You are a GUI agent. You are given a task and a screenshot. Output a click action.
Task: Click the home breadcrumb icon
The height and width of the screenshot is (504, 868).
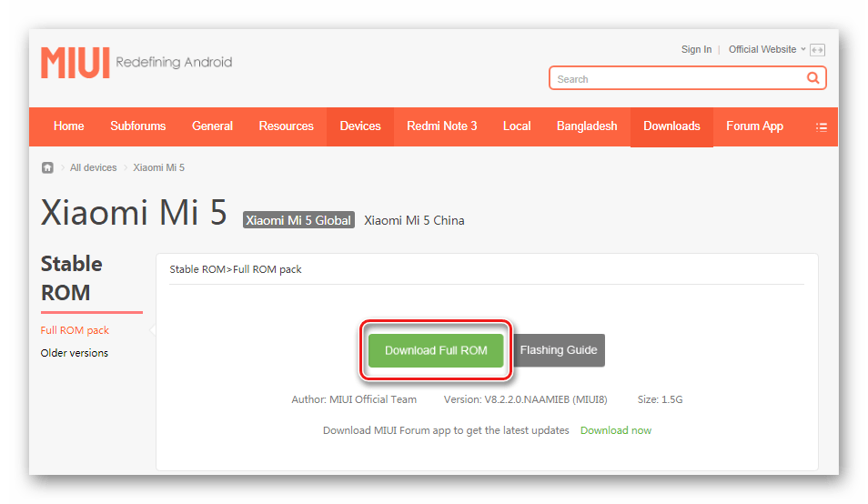click(x=47, y=167)
